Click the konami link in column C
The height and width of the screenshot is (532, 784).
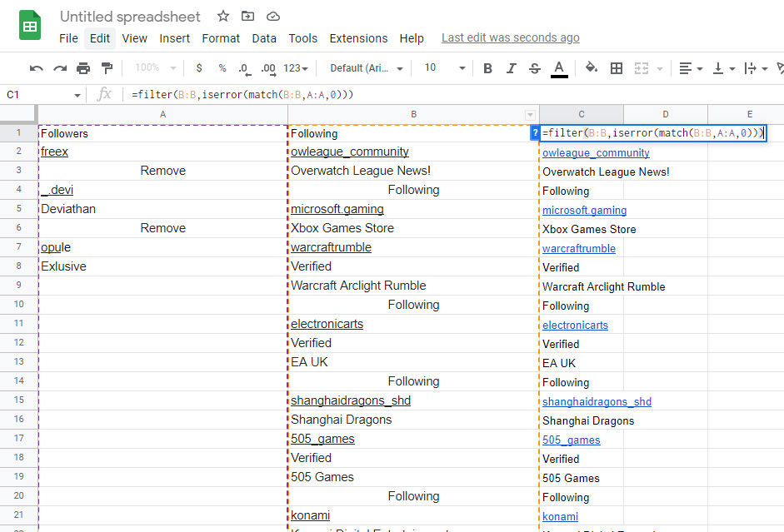click(560, 516)
